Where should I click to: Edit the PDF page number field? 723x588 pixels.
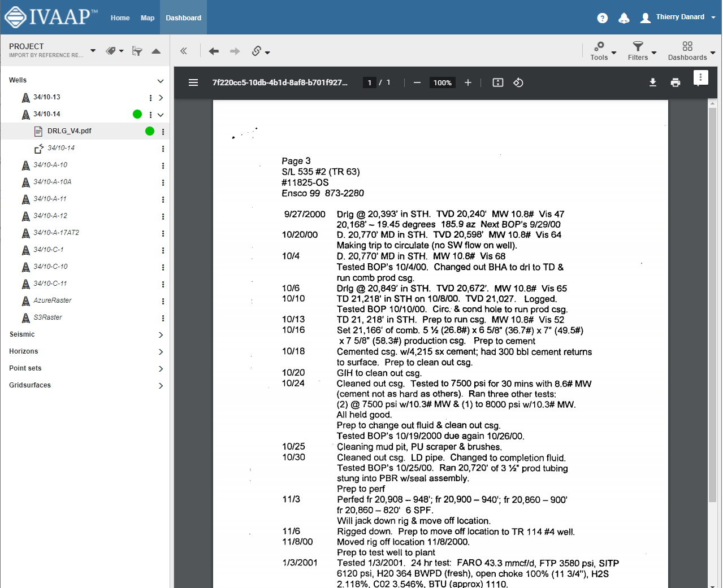point(370,82)
